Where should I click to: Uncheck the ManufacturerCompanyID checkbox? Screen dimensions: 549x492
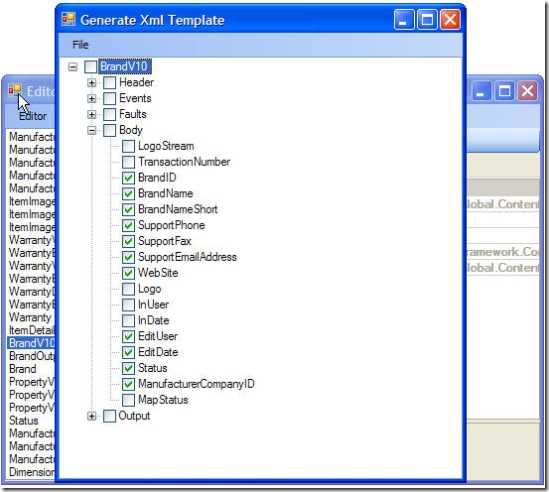(x=128, y=384)
